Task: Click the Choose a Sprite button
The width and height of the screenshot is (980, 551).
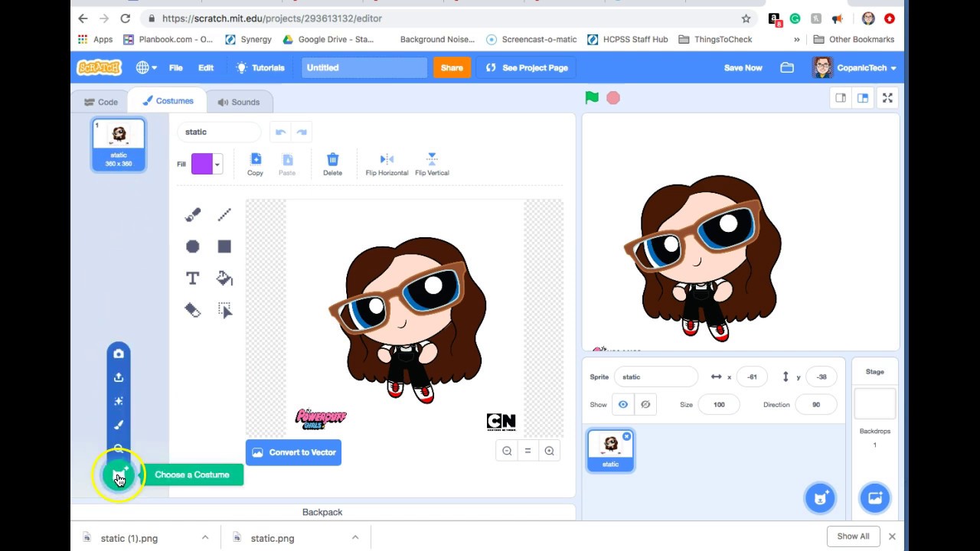Action: click(x=820, y=498)
